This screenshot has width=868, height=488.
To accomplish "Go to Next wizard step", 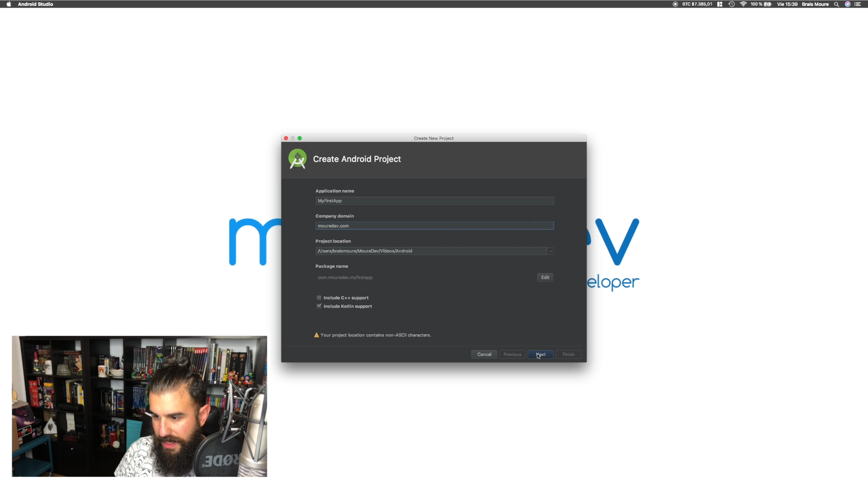I will (540, 354).
